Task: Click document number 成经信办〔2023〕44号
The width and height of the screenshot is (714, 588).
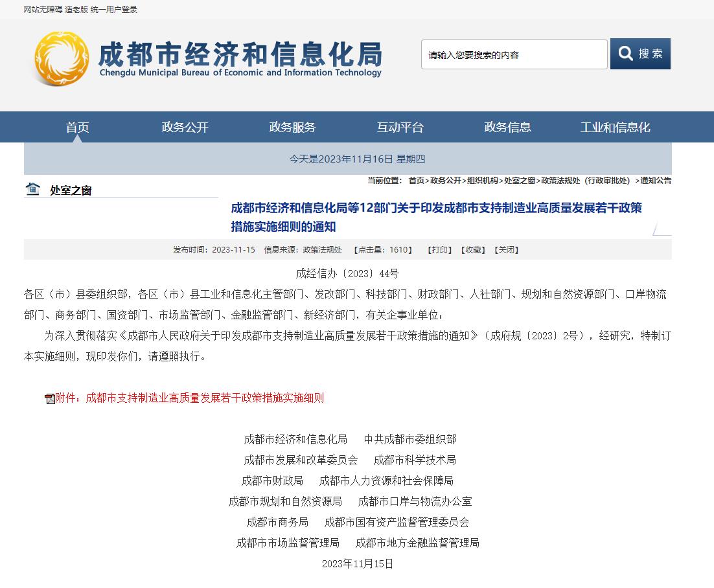Action: 347,273
